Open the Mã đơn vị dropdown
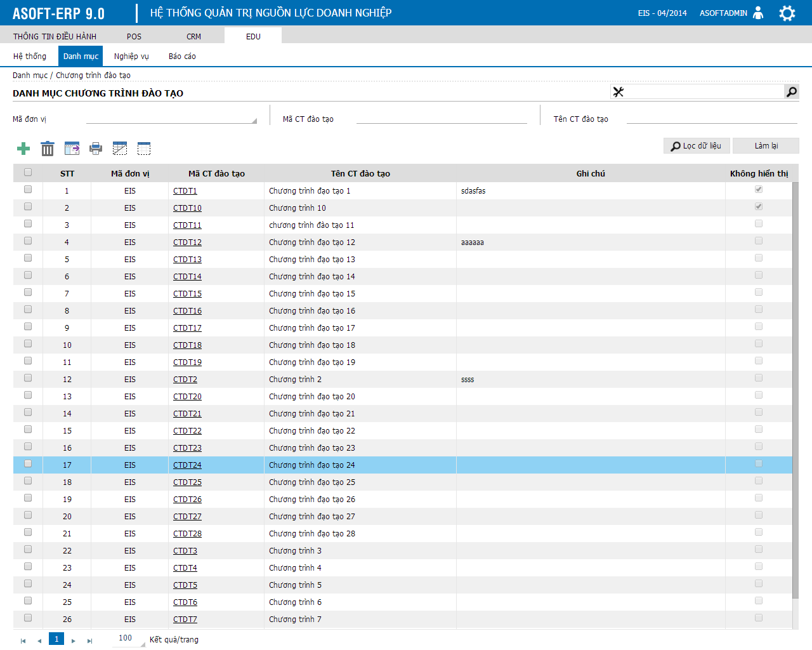This screenshot has width=812, height=650. coord(171,118)
